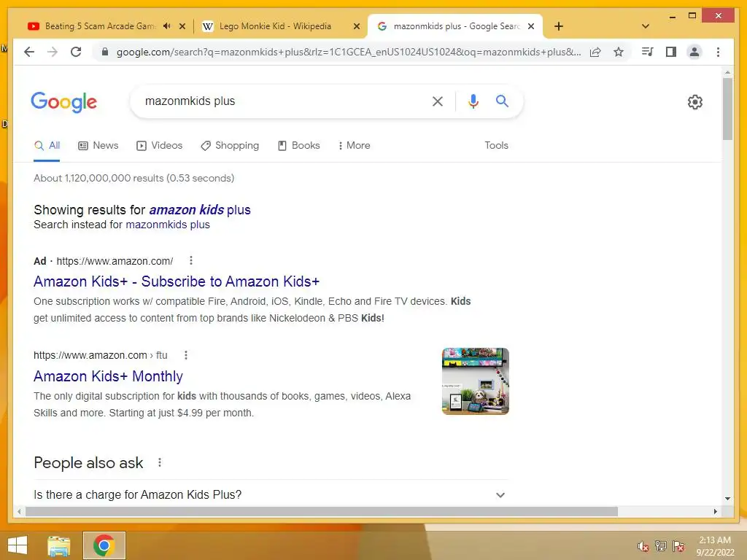
Task: Click the Amazon Kids+ result thumbnail image
Action: tap(476, 381)
